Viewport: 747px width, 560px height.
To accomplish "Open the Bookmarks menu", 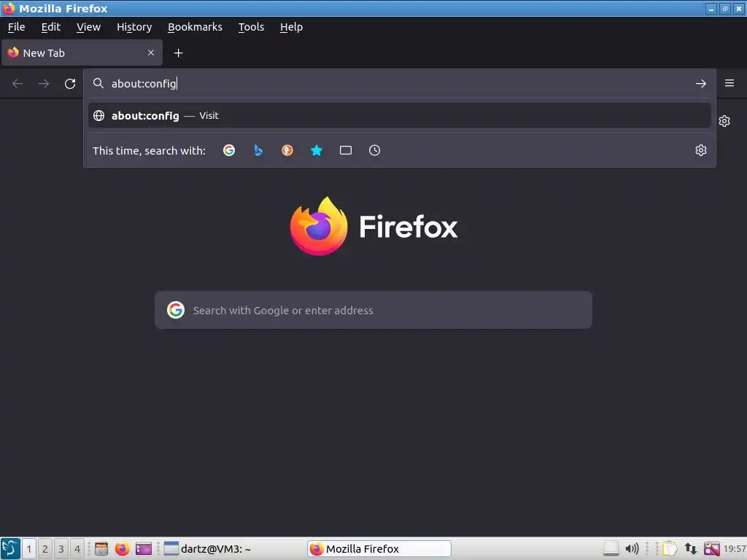I will point(195,27).
